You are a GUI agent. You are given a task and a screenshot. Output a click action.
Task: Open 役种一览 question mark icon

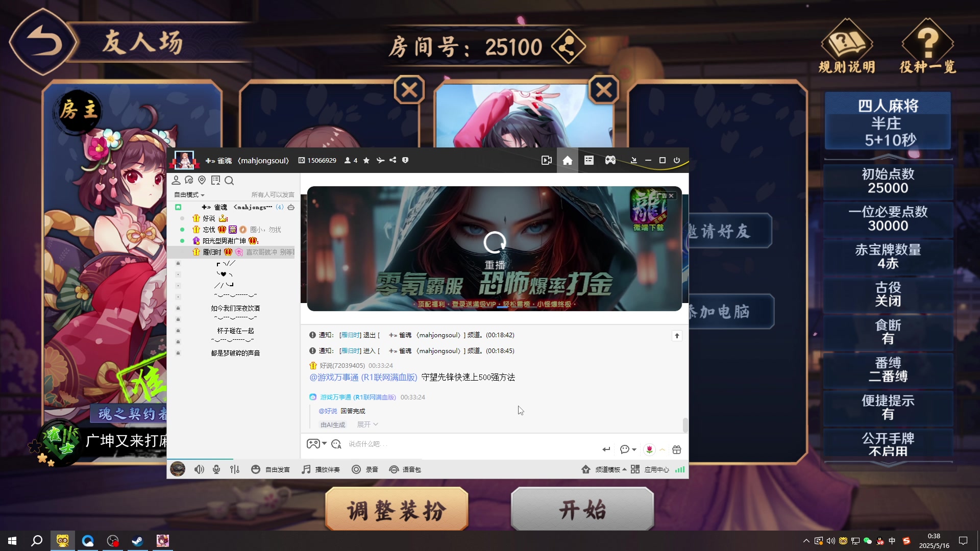(927, 46)
